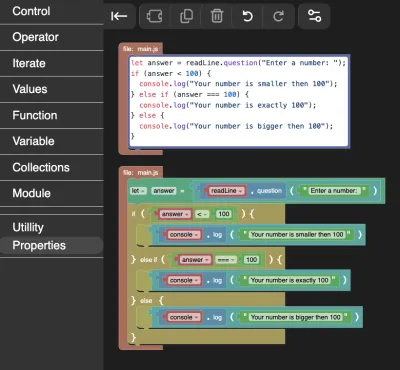The width and height of the screenshot is (400, 370).
Task: Click the question method name block
Action: click(269, 191)
